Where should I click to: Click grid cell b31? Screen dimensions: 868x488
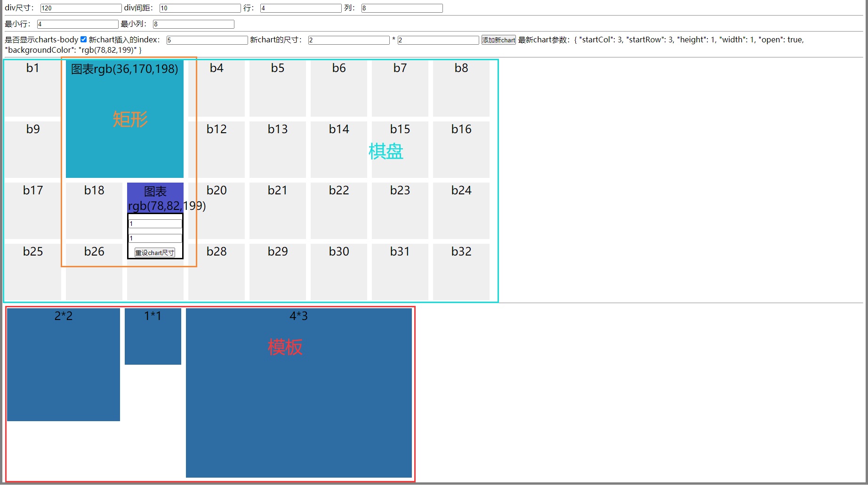coord(400,272)
